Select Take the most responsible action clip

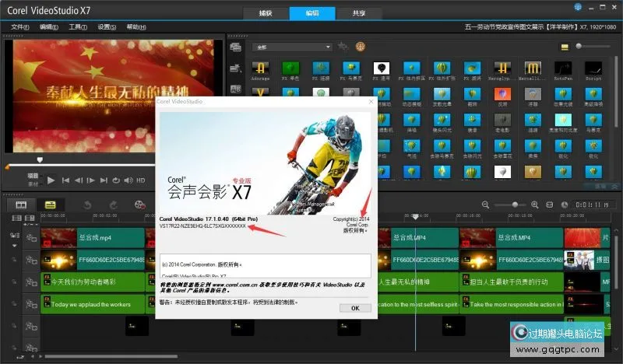[512, 304]
